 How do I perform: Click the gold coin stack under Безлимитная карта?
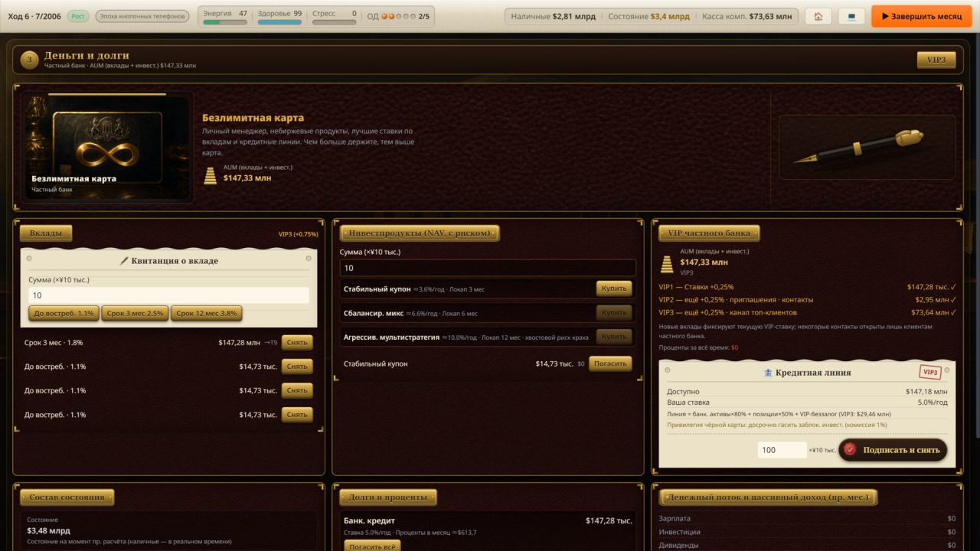(x=210, y=175)
